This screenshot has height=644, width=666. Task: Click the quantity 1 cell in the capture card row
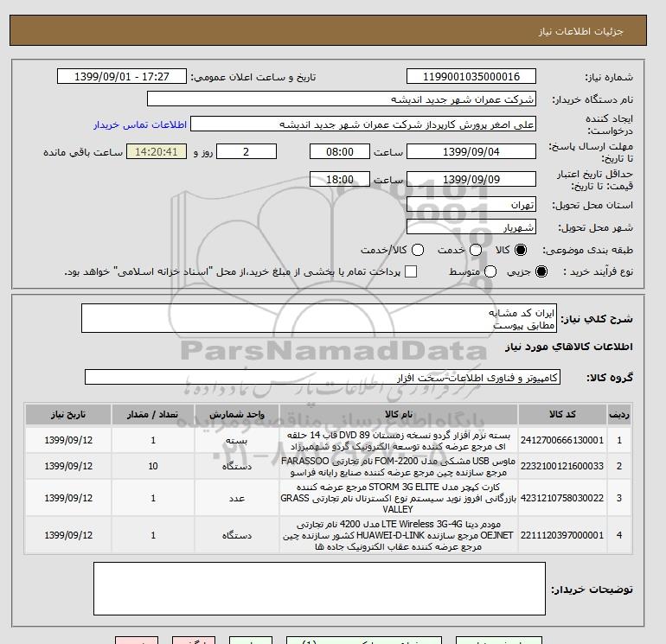153,498
